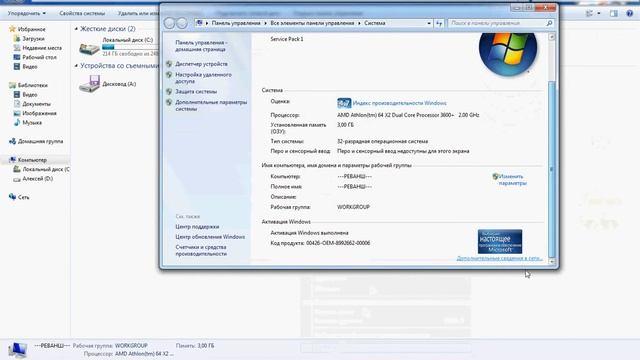The height and width of the screenshot is (360, 640).
Task: Go to Панель управления домашняя страница
Action: pos(201,46)
